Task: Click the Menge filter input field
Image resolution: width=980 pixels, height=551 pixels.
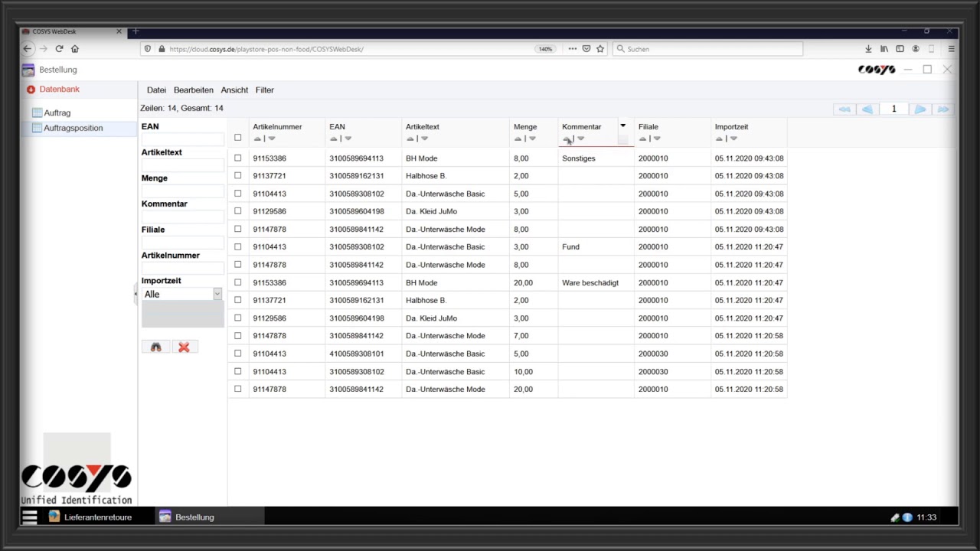Action: (182, 191)
